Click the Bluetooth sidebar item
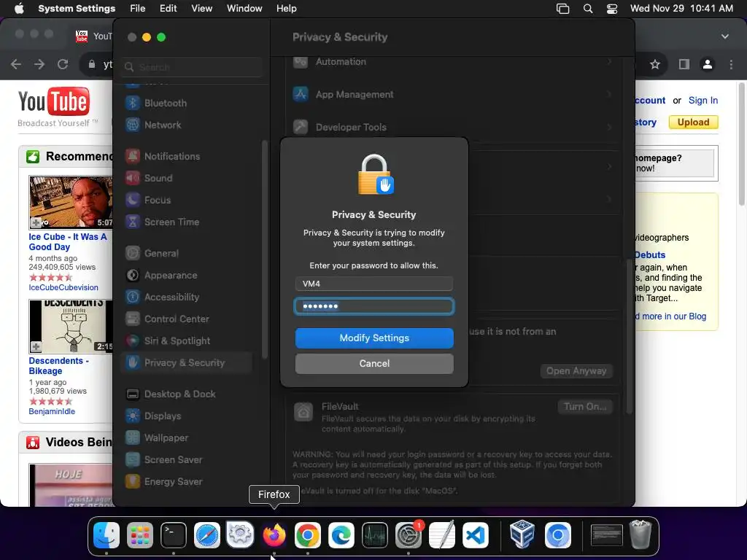The image size is (747, 560). pyautogui.click(x=186, y=103)
